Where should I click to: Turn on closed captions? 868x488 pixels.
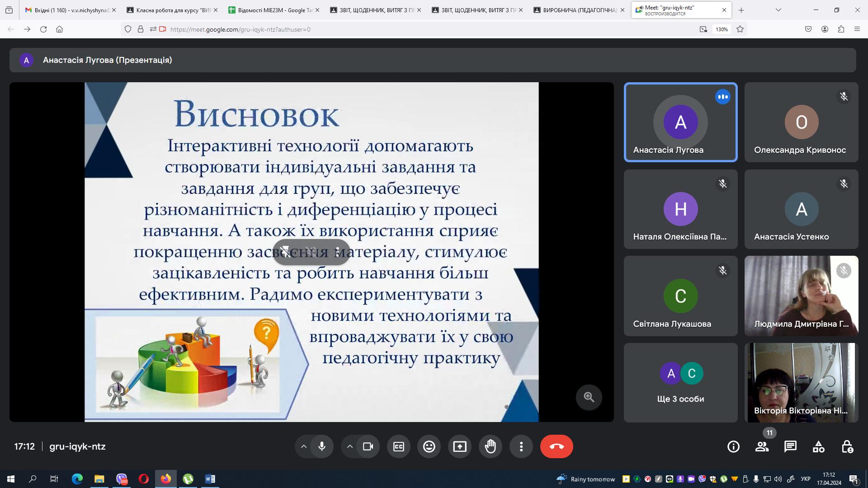(x=398, y=446)
